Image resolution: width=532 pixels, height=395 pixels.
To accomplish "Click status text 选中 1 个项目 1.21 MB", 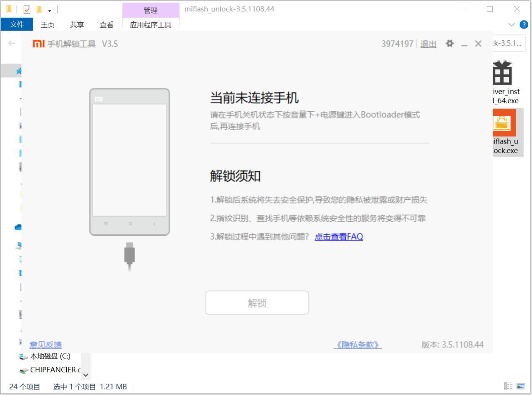I will tap(90, 387).
